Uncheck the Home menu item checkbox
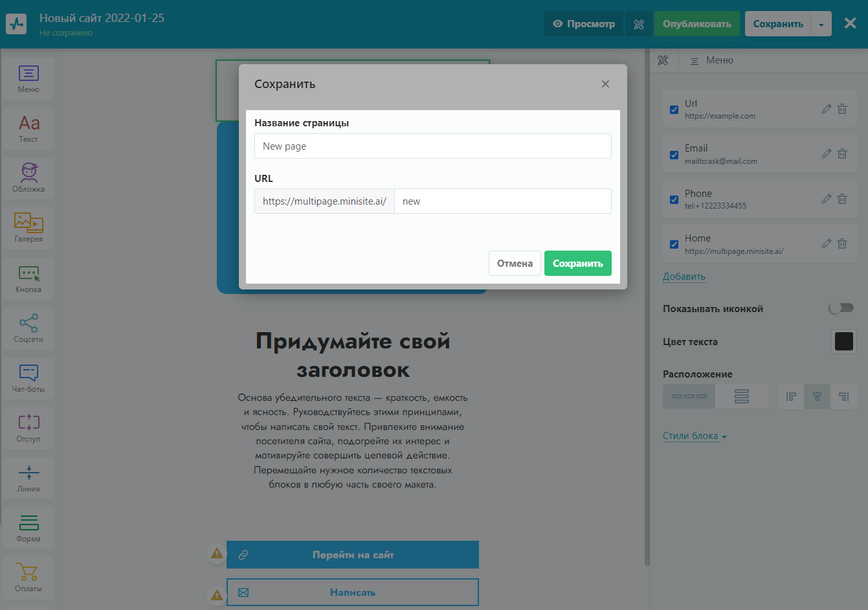 click(674, 244)
